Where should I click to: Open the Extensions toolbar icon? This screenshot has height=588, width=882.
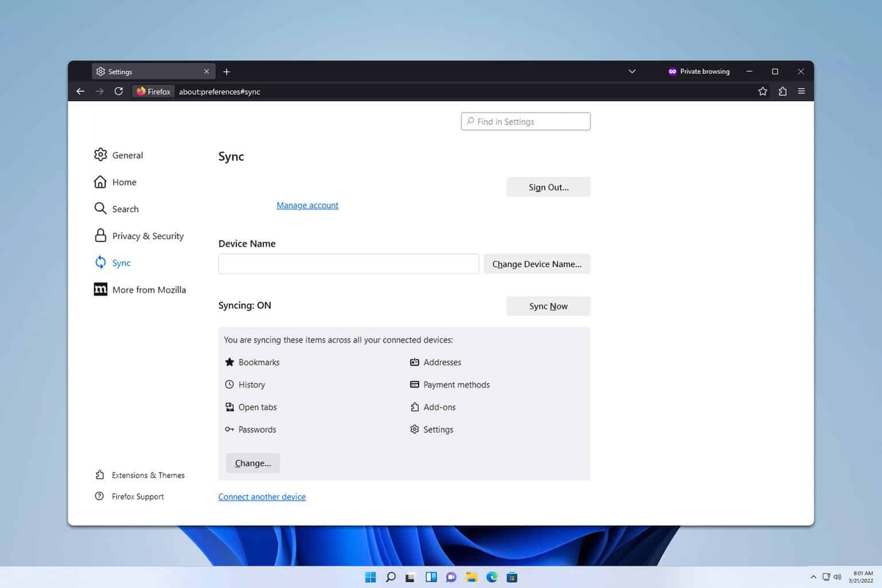point(782,91)
